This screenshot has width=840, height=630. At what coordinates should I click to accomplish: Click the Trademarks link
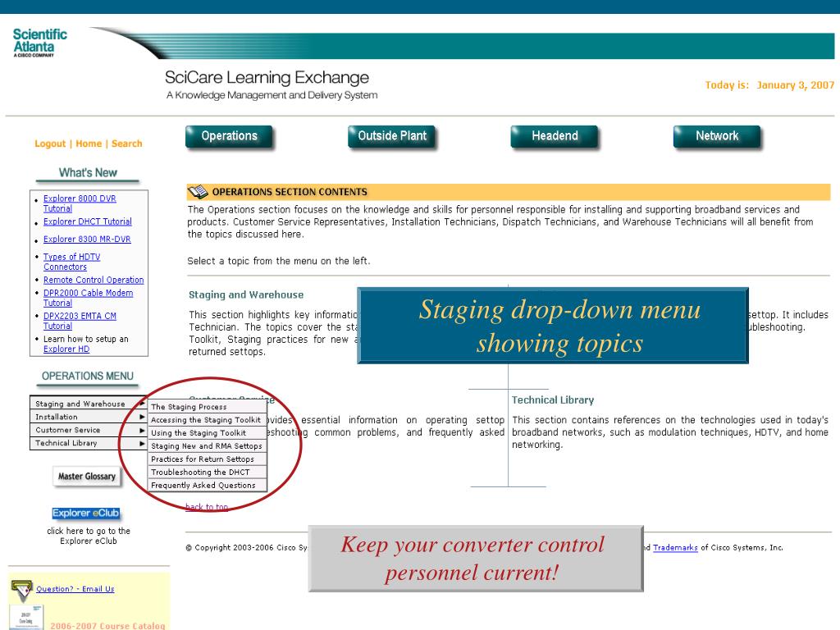pos(675,547)
